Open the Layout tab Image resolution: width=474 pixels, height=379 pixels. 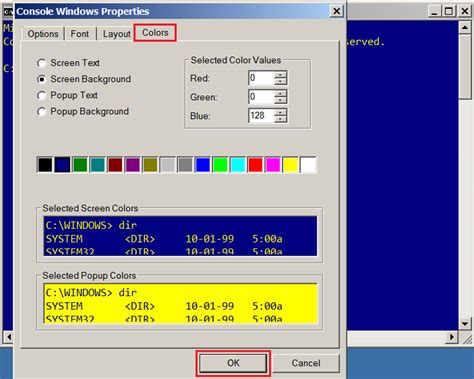[x=116, y=34]
